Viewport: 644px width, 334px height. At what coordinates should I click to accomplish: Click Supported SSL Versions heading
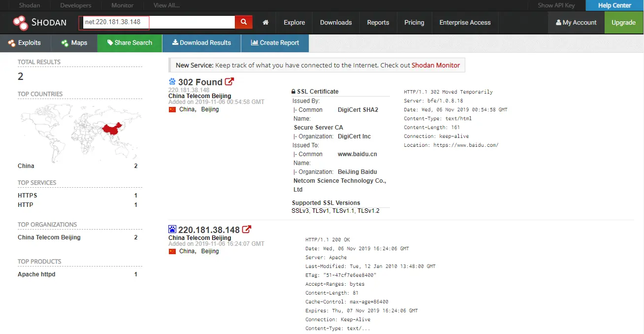coord(326,203)
